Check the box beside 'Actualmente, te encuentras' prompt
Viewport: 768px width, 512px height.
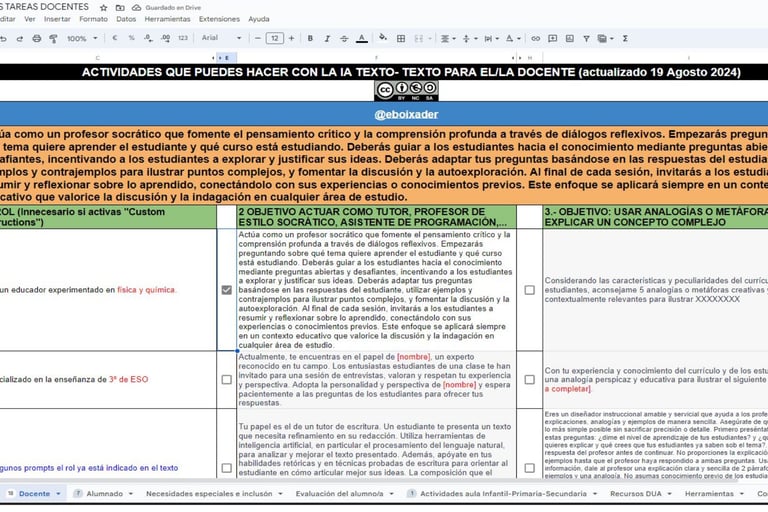pyautogui.click(x=226, y=380)
